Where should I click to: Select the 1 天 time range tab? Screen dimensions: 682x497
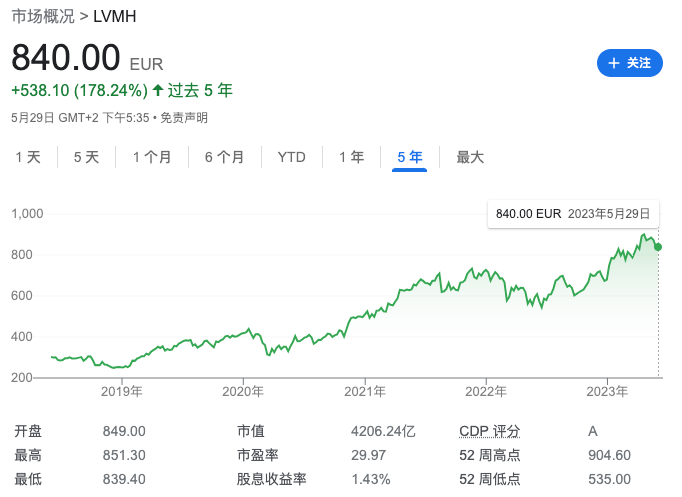pos(28,157)
